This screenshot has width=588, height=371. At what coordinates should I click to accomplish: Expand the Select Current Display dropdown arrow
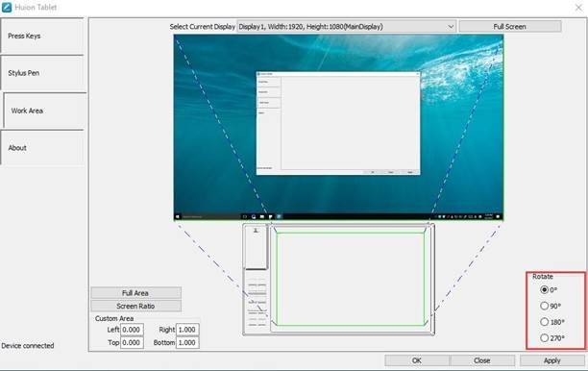(451, 27)
